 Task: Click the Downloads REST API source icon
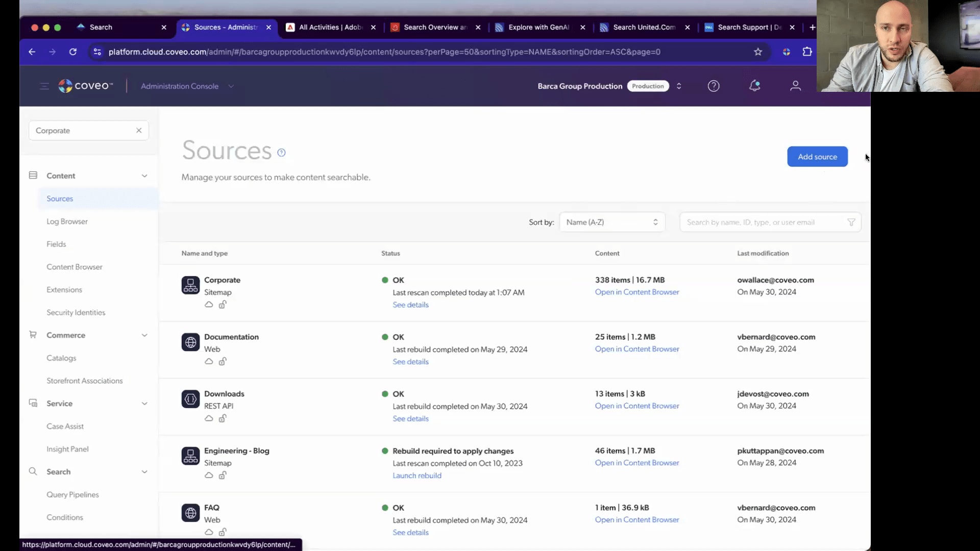[190, 399]
